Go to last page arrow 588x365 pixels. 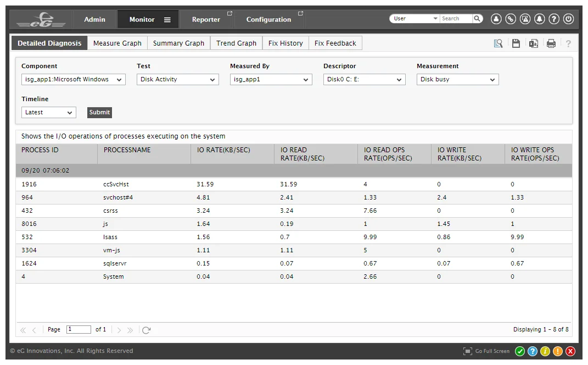pyautogui.click(x=130, y=330)
